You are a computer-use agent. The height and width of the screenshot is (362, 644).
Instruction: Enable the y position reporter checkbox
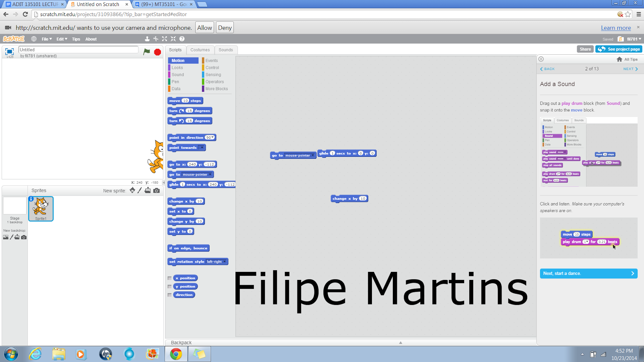(169, 286)
